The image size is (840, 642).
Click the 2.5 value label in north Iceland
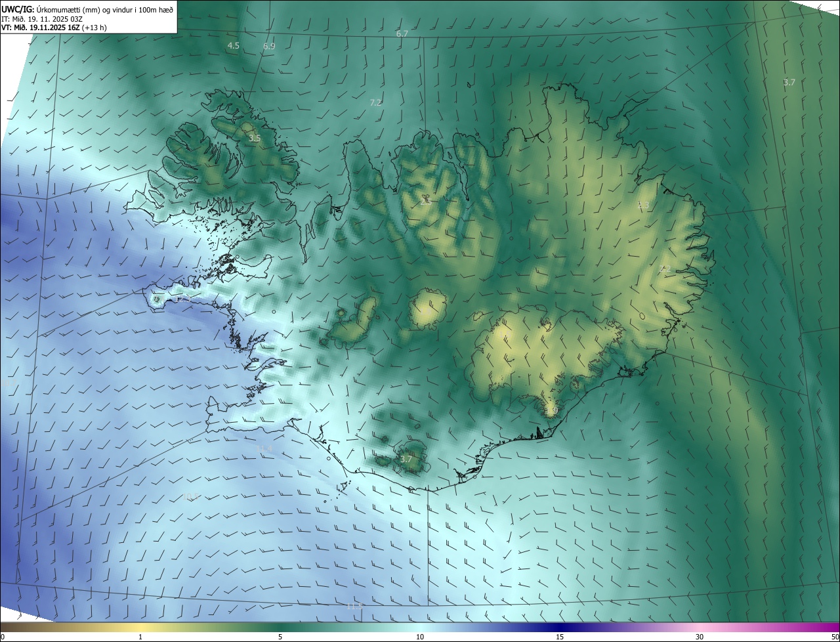[425, 200]
